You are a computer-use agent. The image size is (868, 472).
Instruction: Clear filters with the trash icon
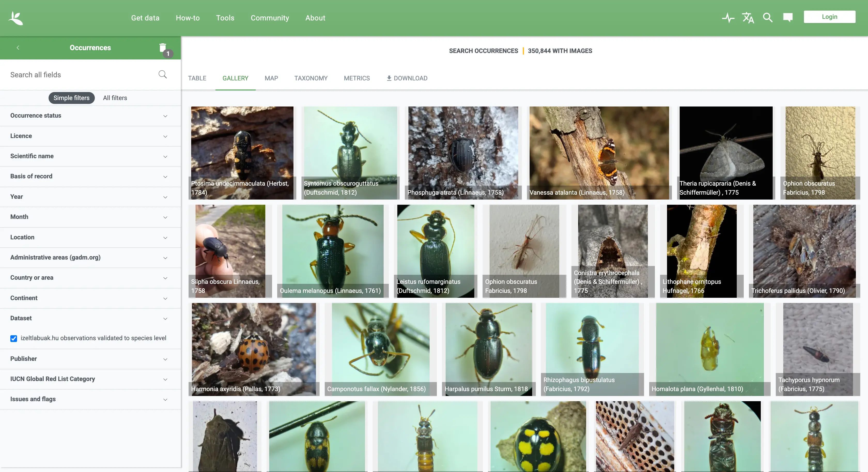tap(163, 48)
